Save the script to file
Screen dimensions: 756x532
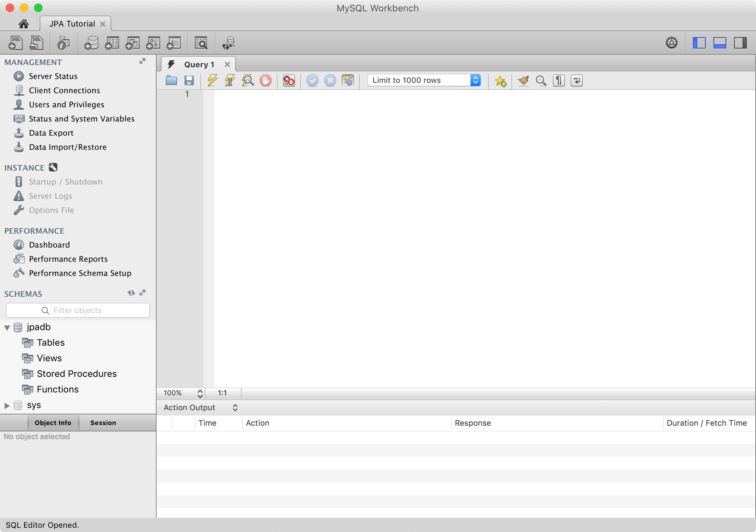(189, 80)
